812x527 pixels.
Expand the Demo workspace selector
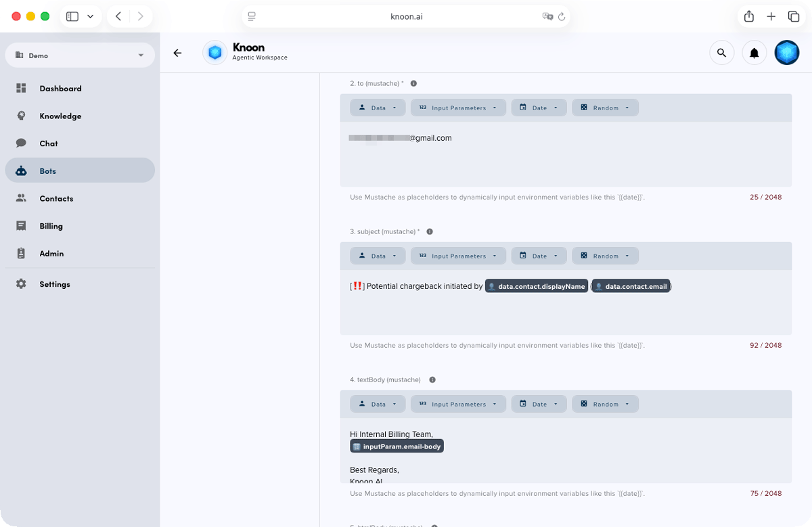(x=80, y=55)
